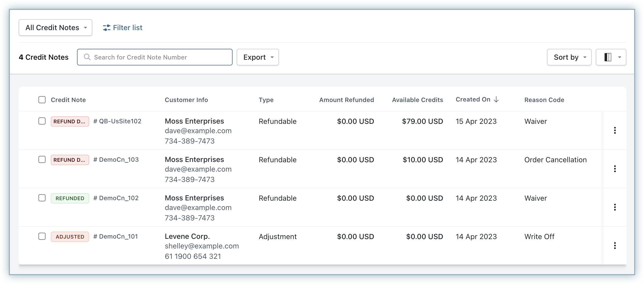Select the DemoCn_101 row checkbox
Viewport: 644px width, 284px height.
42,236
